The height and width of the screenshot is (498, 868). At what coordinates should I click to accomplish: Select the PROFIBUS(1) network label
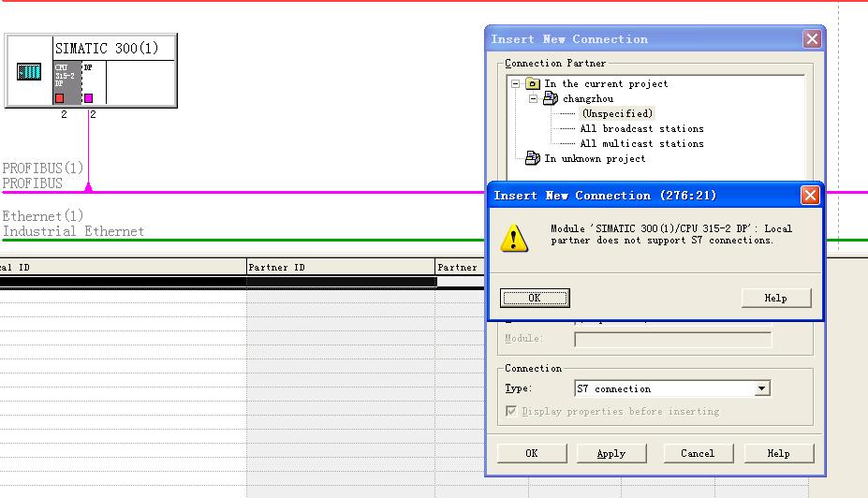(x=43, y=168)
